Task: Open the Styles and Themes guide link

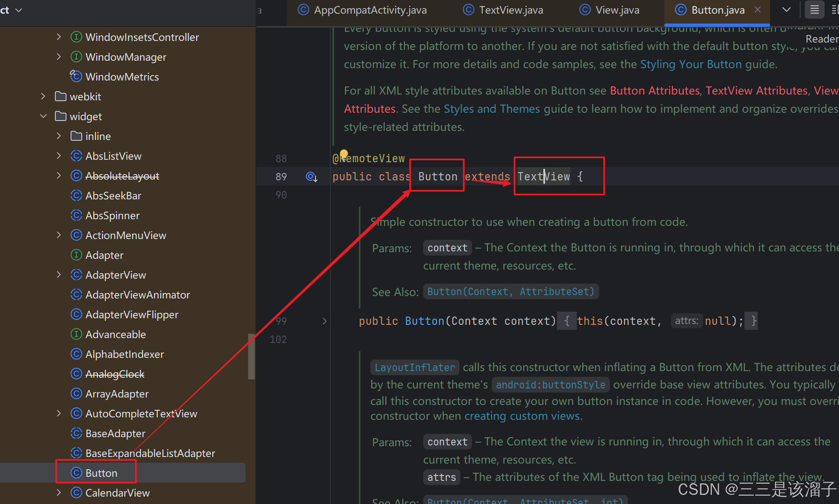Action: pyautogui.click(x=491, y=109)
